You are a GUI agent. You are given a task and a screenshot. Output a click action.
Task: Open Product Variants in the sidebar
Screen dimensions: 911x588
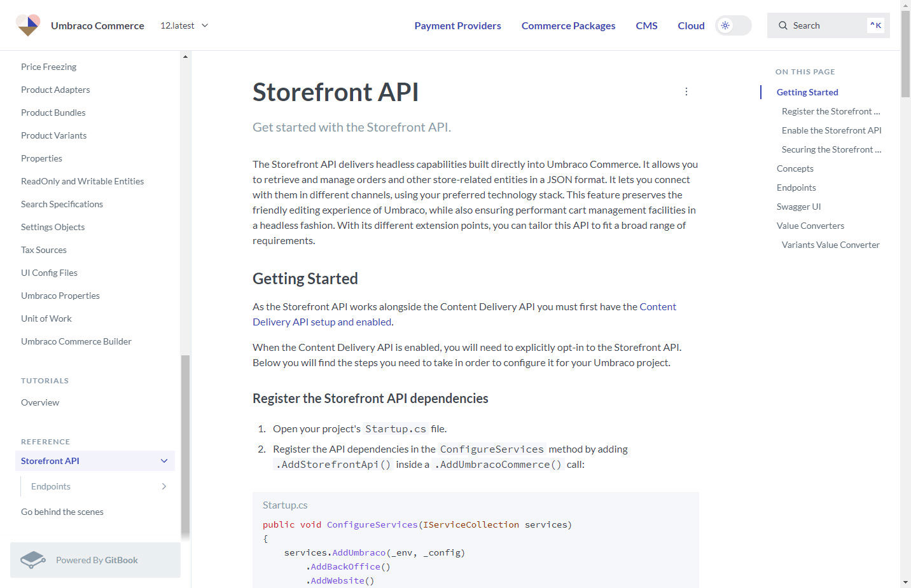coord(53,135)
